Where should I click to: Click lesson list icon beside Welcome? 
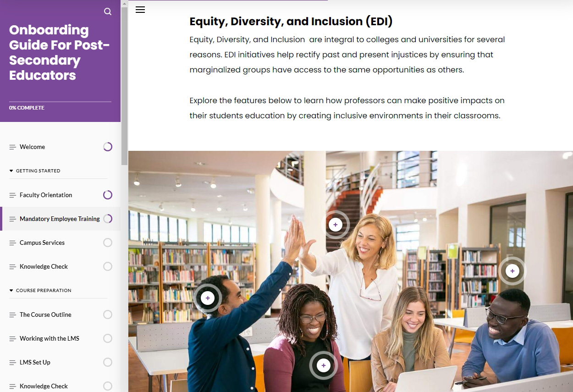click(x=13, y=147)
